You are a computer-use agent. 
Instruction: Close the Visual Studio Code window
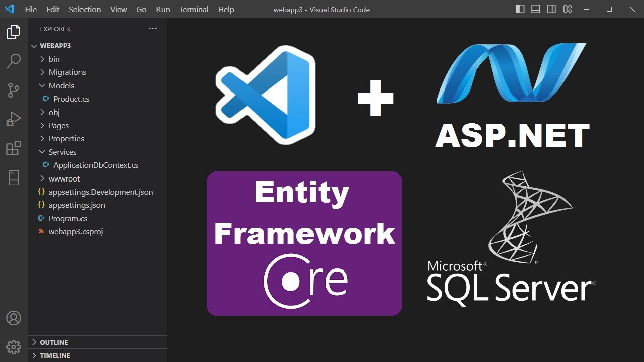pyautogui.click(x=632, y=9)
